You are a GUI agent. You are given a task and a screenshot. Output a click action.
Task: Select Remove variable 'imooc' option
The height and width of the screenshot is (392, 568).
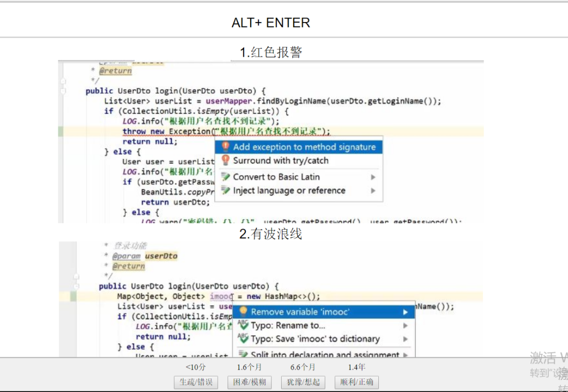pyautogui.click(x=324, y=312)
